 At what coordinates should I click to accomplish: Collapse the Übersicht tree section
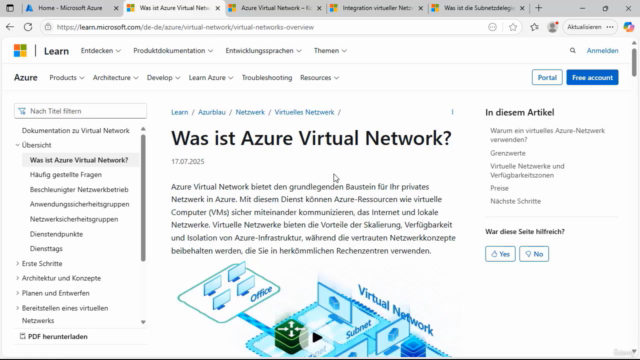coord(18,145)
